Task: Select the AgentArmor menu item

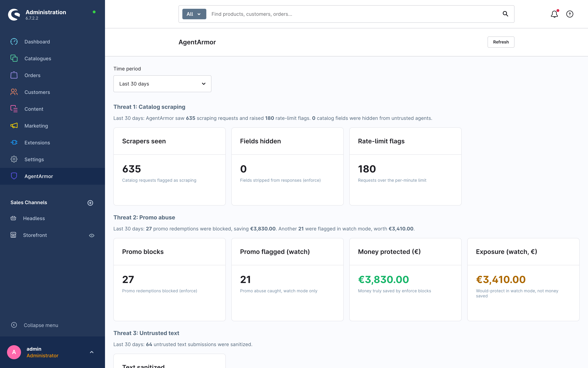Action: tap(52, 176)
